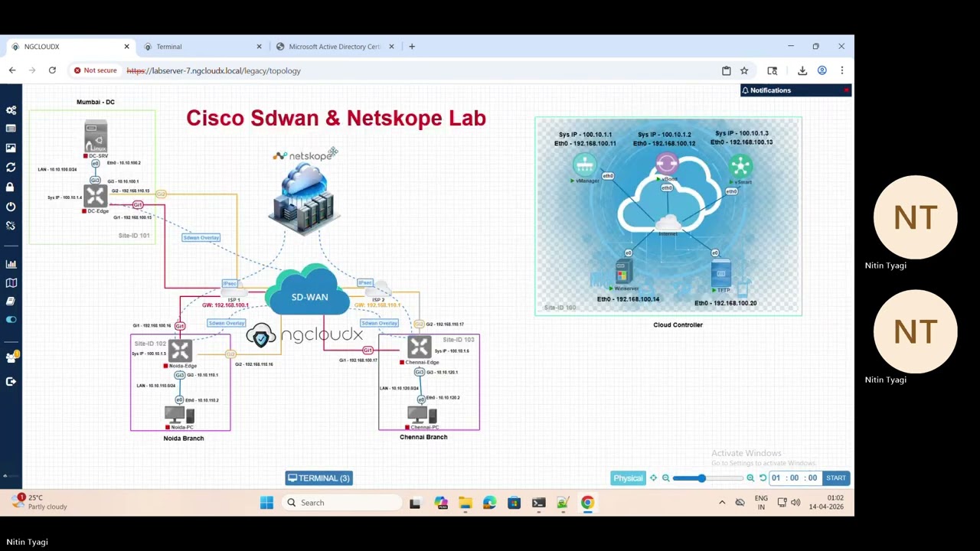Image resolution: width=980 pixels, height=551 pixels.
Task: Click the zoom in magnifier icon
Action: click(x=750, y=478)
